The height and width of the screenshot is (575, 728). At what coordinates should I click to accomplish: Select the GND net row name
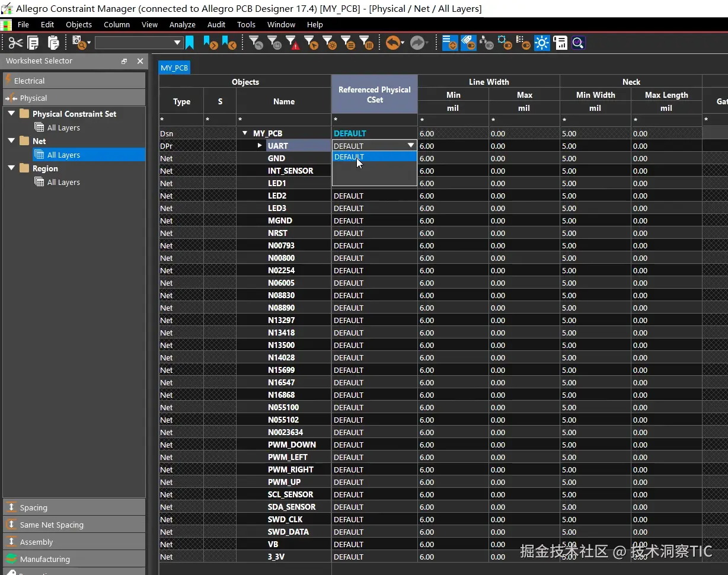click(x=276, y=158)
